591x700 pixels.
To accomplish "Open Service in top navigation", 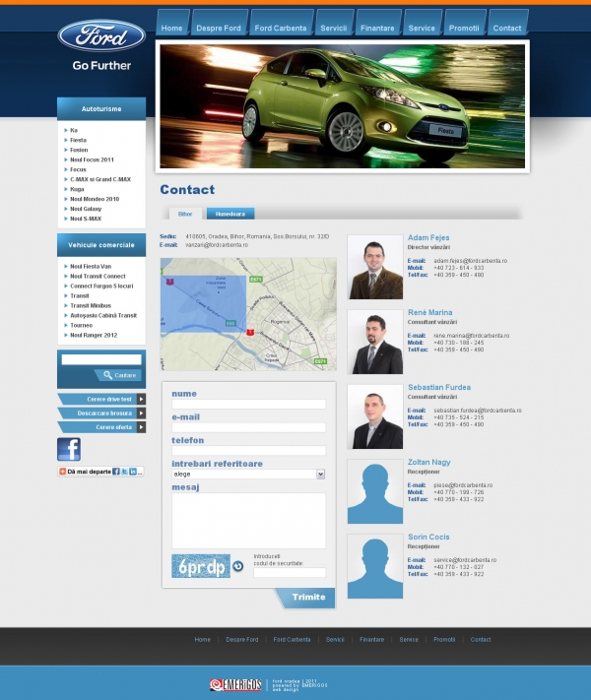I will tap(422, 28).
